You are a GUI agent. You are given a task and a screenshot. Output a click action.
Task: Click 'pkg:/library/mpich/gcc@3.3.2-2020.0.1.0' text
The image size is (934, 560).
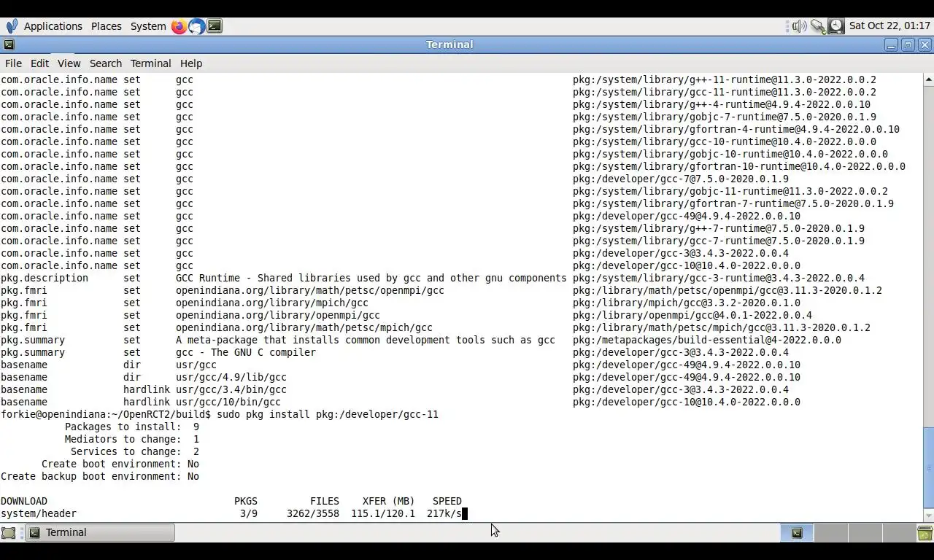(x=687, y=303)
